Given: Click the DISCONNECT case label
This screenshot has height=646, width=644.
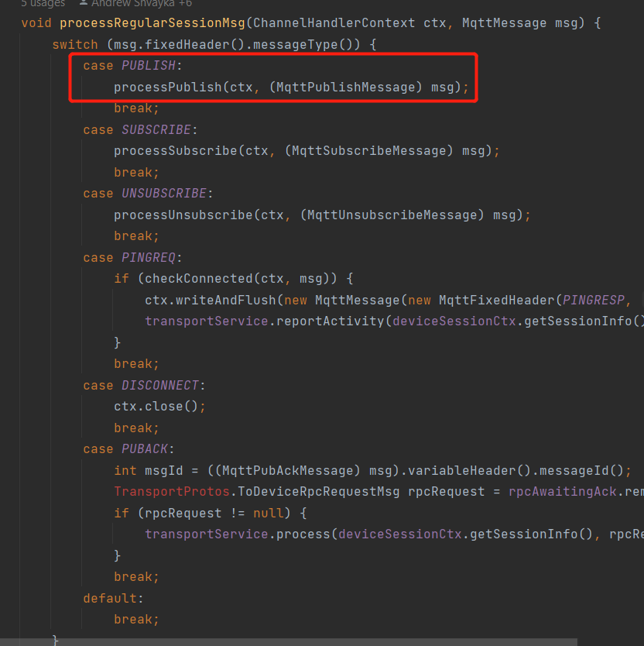Looking at the screenshot, I should click(160, 385).
